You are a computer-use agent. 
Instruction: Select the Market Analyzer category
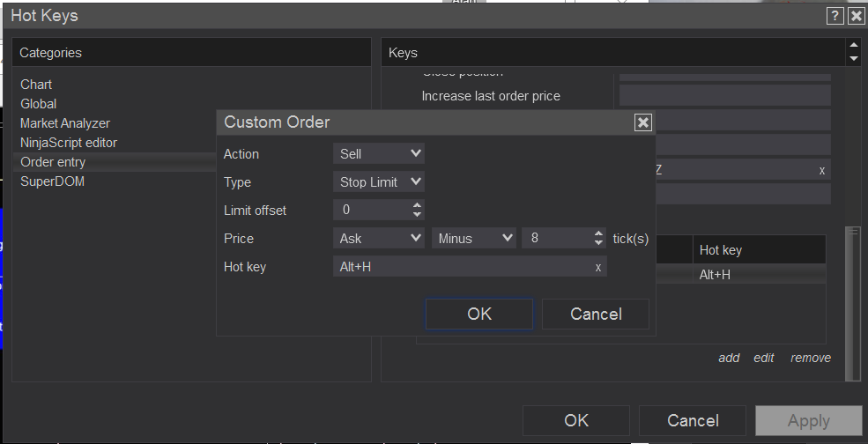click(x=65, y=123)
